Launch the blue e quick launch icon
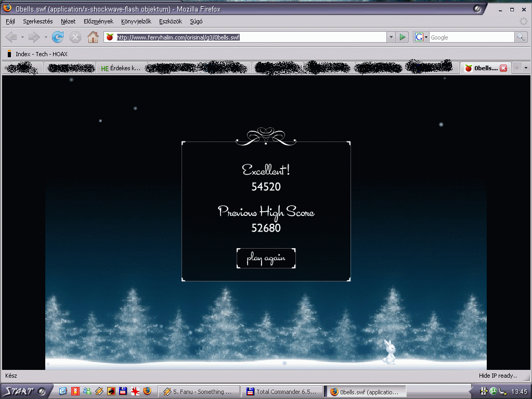 [x=63, y=391]
